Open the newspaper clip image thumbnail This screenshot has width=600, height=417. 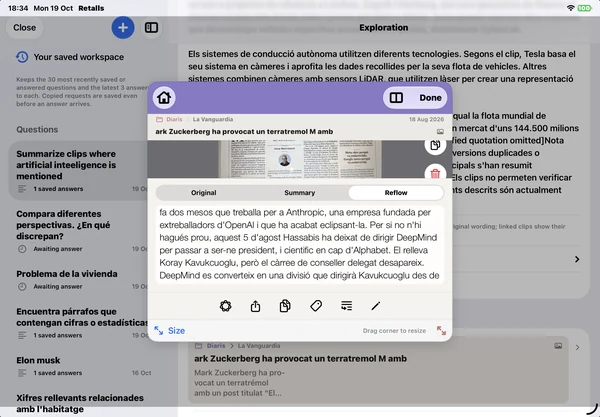pyautogui.click(x=300, y=159)
